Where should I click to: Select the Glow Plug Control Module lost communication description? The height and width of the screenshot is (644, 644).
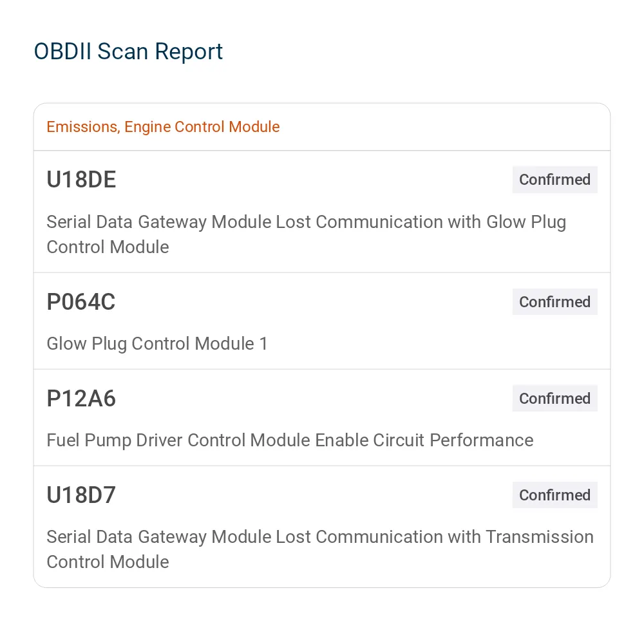coord(307,234)
